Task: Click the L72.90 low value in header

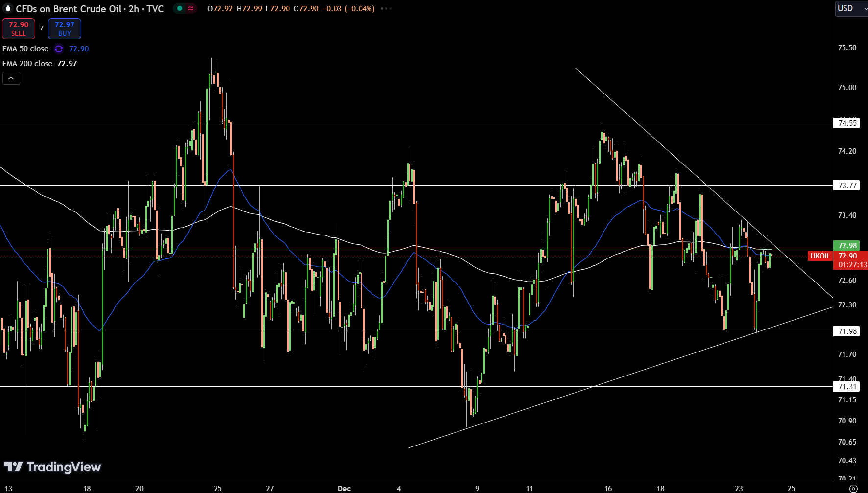Action: coord(277,8)
